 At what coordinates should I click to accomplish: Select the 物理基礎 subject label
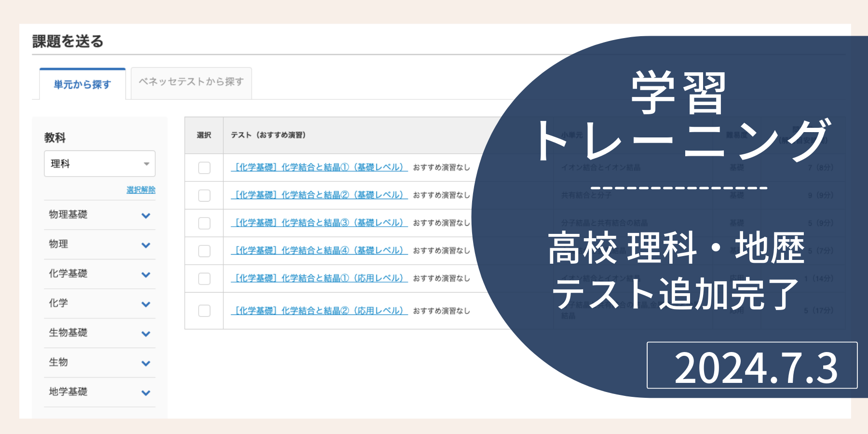(x=68, y=215)
